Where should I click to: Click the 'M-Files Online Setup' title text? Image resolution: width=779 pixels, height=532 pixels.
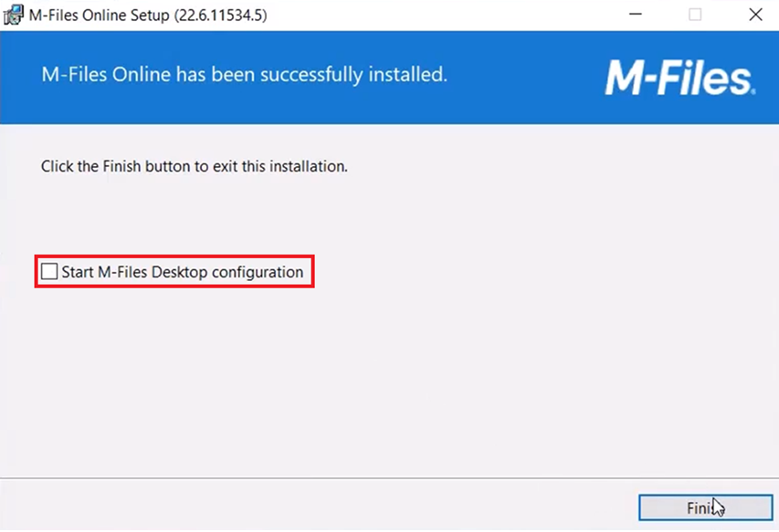point(99,15)
